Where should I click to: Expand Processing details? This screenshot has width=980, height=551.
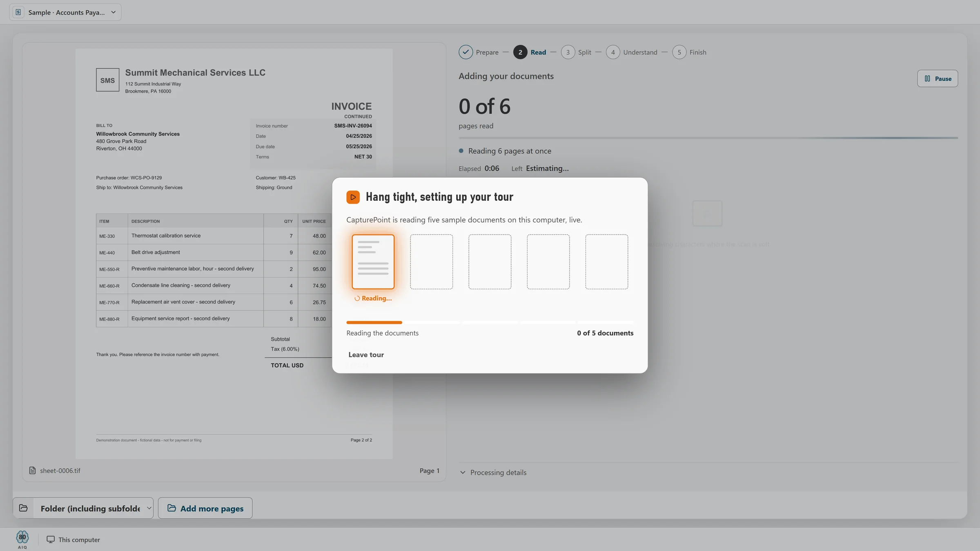point(493,472)
